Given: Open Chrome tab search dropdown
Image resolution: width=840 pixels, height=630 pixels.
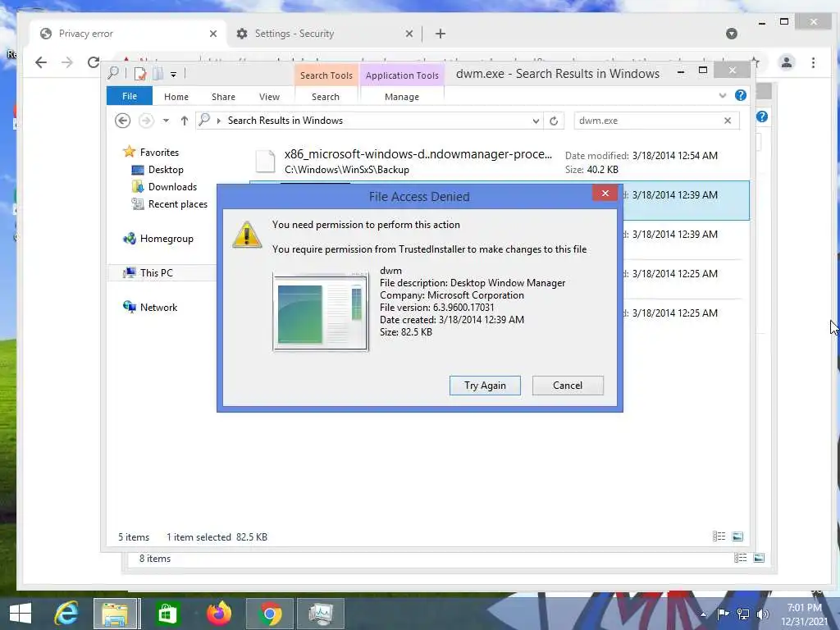Looking at the screenshot, I should 731,34.
